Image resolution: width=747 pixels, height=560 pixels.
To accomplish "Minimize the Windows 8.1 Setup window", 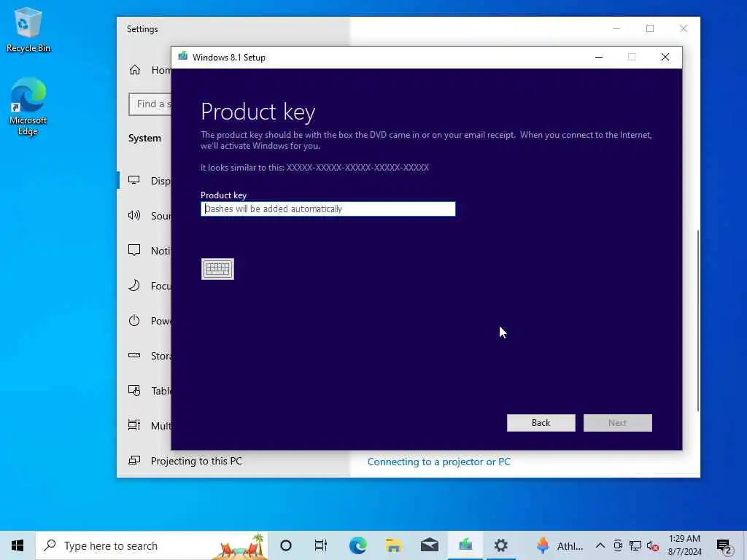I will point(599,57).
